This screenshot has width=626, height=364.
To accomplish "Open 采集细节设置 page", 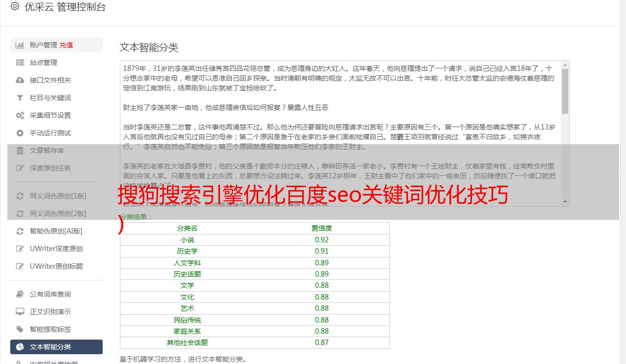I will coord(56,115).
